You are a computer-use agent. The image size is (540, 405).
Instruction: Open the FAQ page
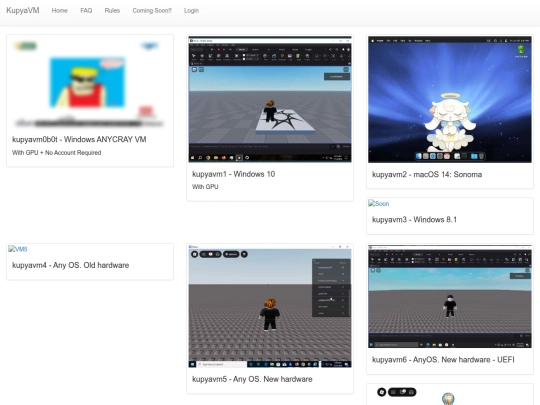86,11
